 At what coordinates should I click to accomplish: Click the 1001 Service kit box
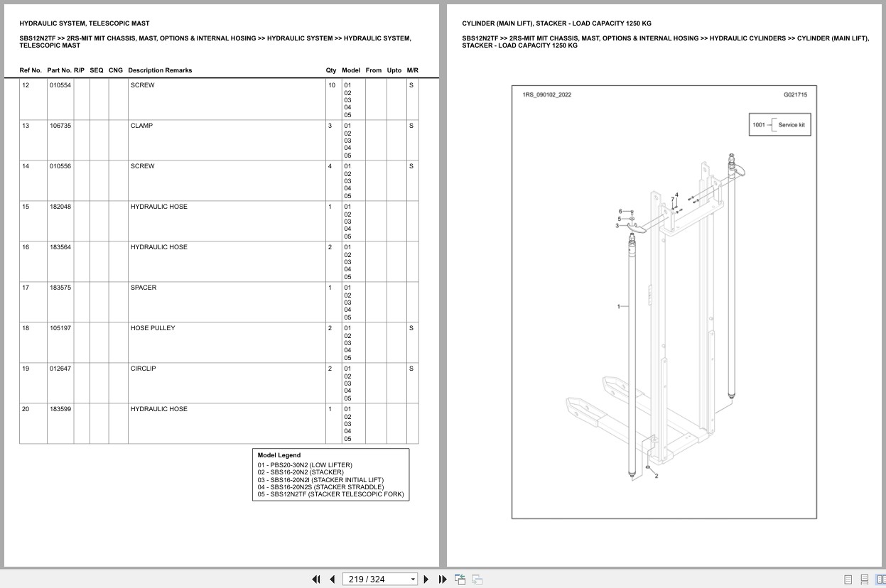(x=779, y=125)
